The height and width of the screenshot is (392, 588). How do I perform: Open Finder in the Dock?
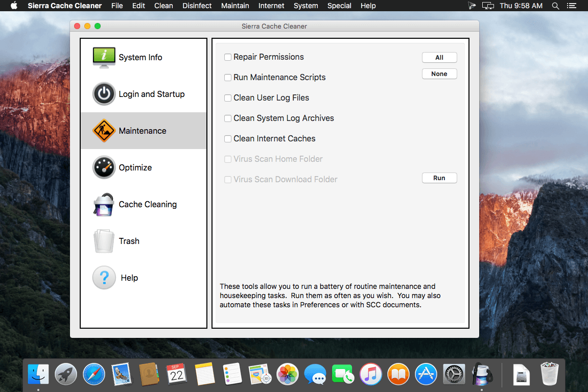click(38, 374)
